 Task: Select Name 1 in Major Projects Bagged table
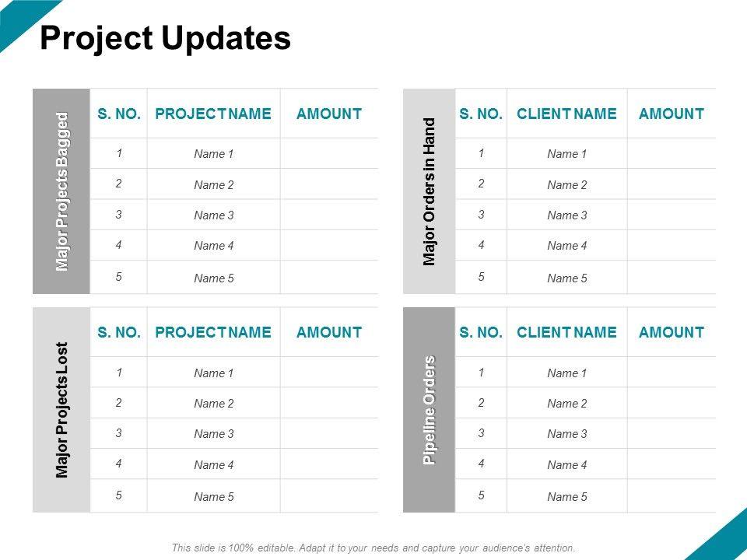(x=214, y=154)
